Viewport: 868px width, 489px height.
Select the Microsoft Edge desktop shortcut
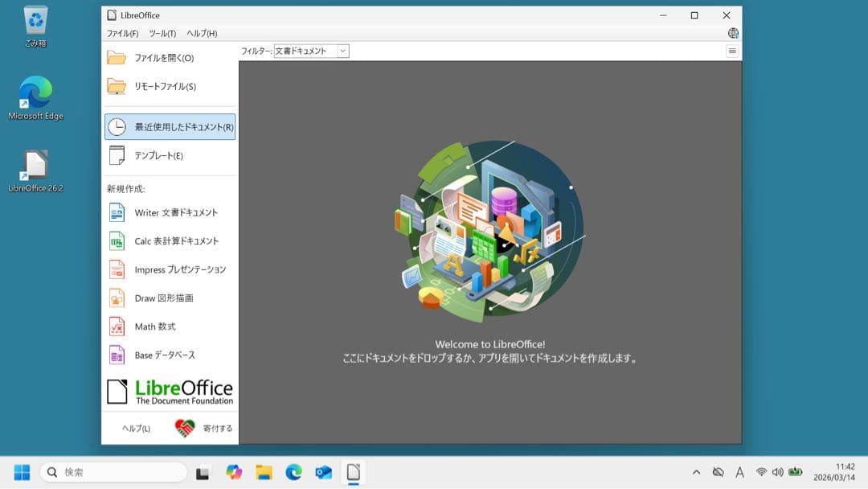tap(35, 98)
